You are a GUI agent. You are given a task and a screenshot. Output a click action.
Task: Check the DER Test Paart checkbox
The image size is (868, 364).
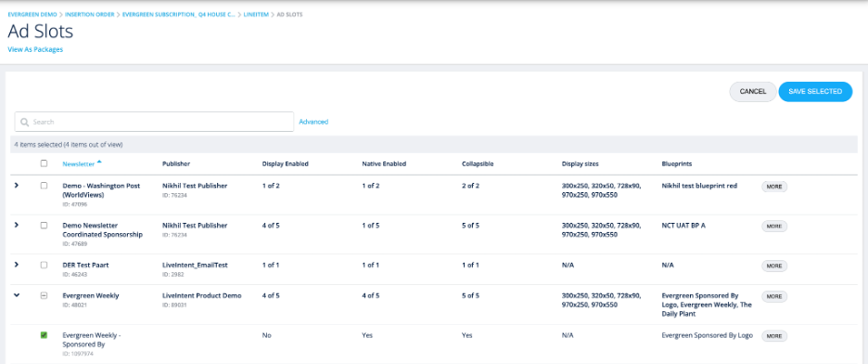45,265
